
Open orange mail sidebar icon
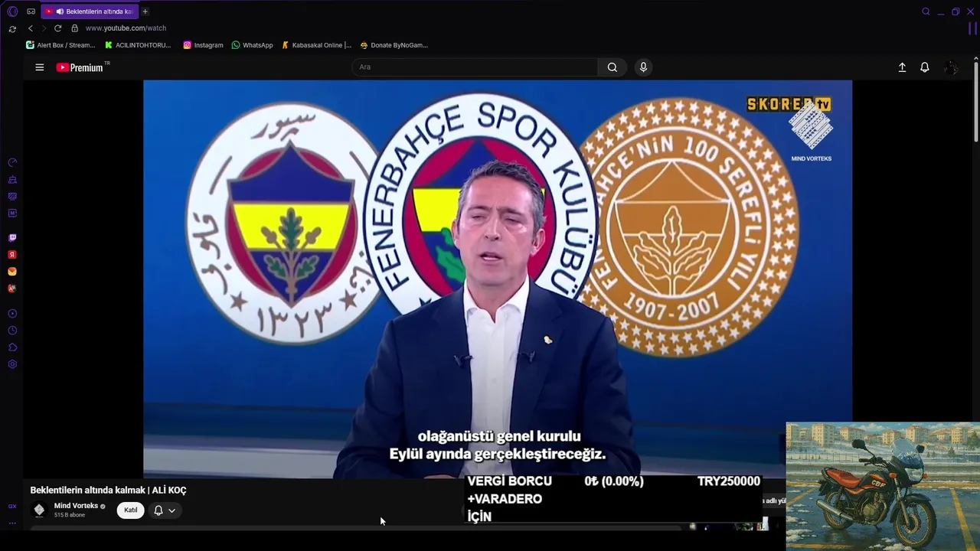pos(12,272)
